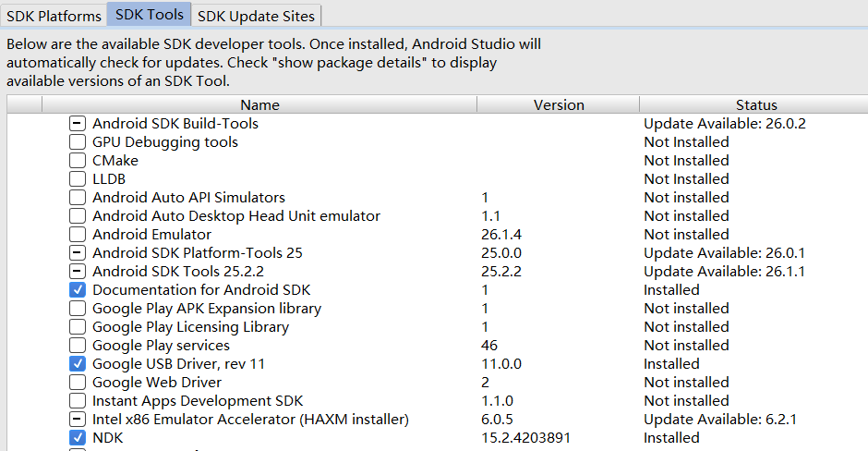Uncheck Google USB Driver, rev 11
Image resolution: width=868 pixels, height=451 pixels.
[78, 364]
